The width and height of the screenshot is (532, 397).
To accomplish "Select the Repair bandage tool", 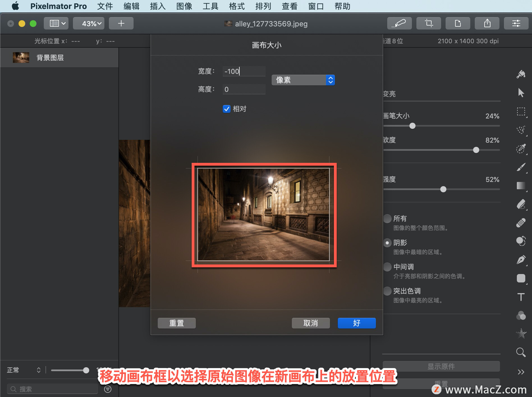I will click(521, 223).
